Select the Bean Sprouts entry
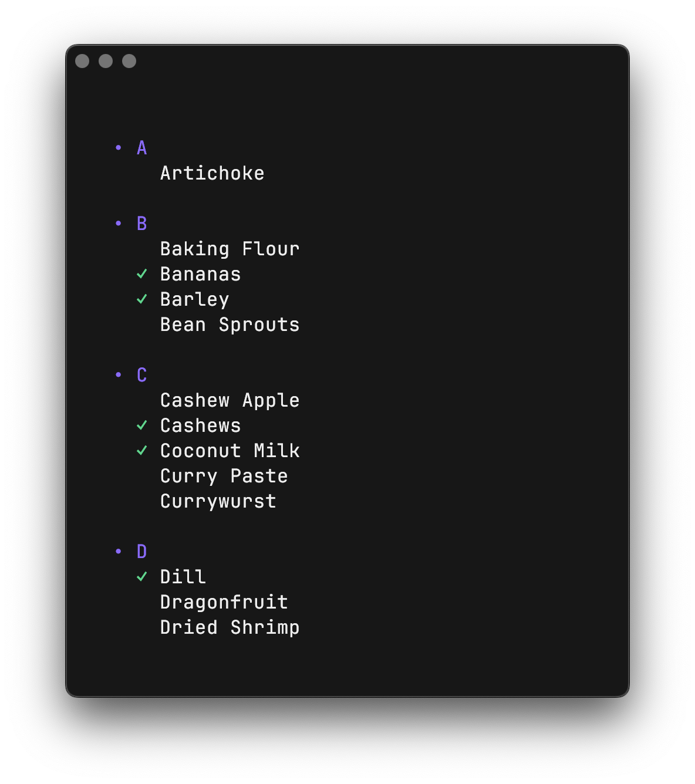The image size is (695, 784). coord(230,325)
